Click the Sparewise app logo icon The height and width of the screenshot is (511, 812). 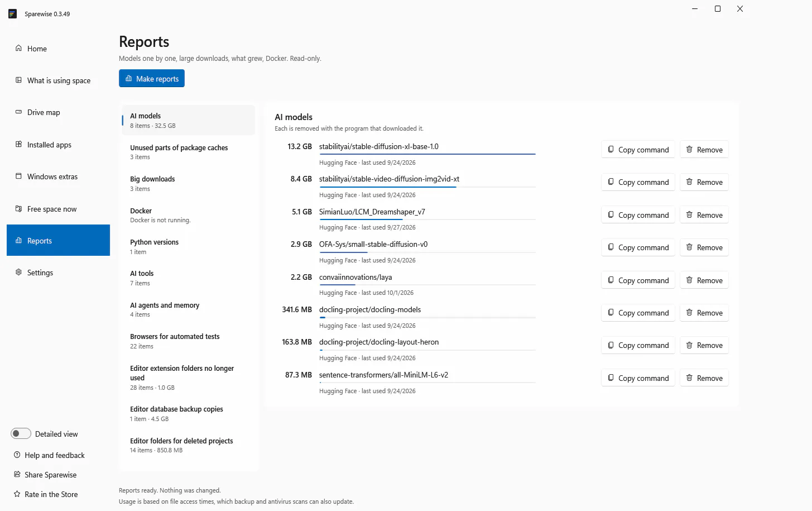12,14
